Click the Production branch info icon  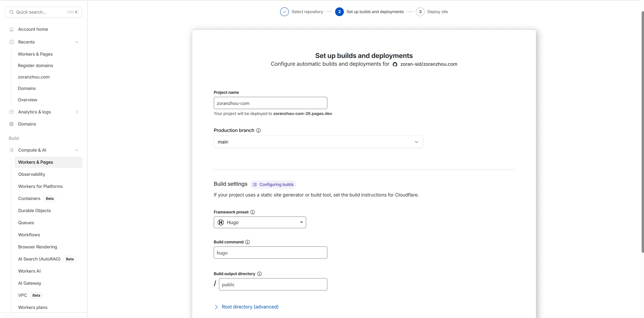click(258, 130)
